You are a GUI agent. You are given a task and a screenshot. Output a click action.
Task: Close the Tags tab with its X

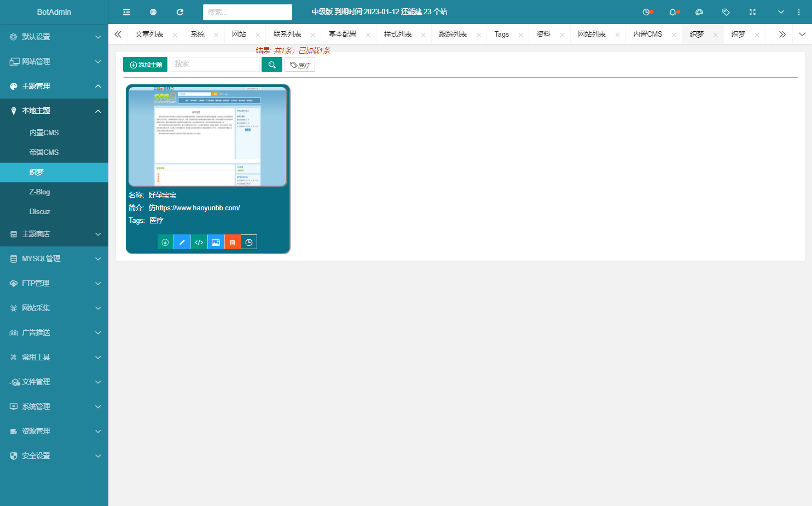pyautogui.click(x=520, y=34)
